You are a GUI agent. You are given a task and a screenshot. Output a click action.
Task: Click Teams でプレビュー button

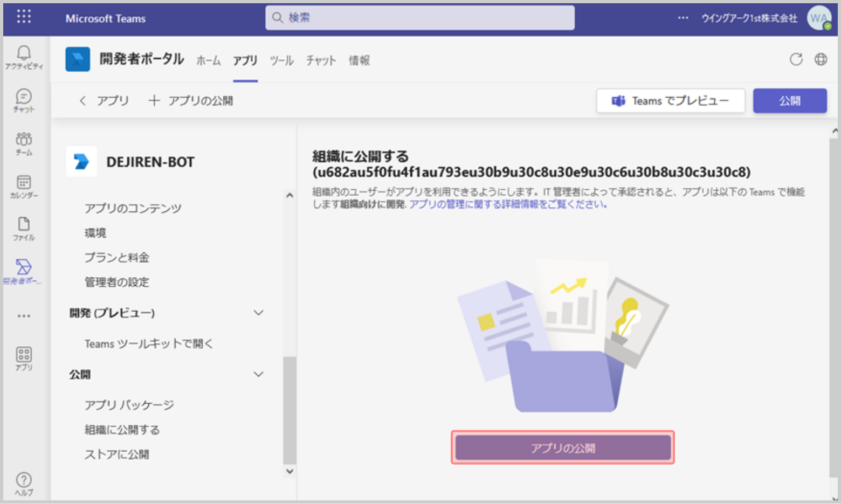[x=671, y=101]
